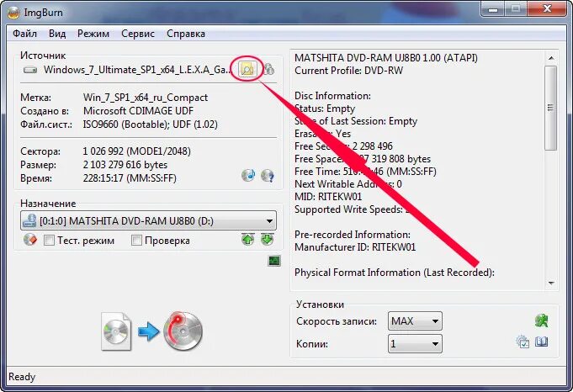Click Physical Format Information (Last Recorded) line
Screen dimensions: 573x392
[x=395, y=273]
